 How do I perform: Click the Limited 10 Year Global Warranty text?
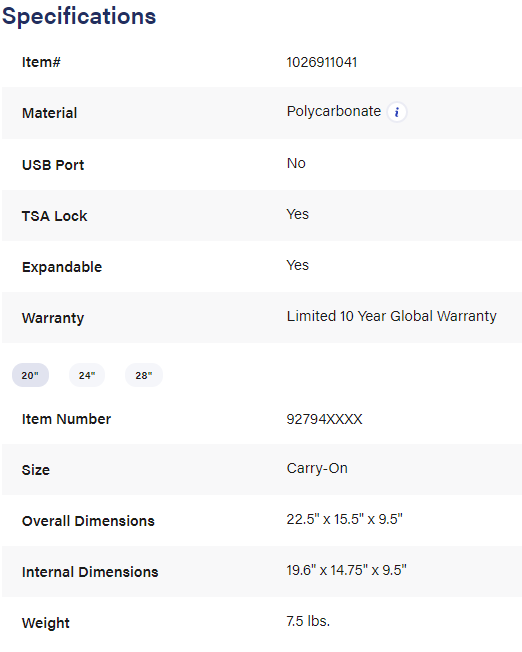pyautogui.click(x=391, y=316)
